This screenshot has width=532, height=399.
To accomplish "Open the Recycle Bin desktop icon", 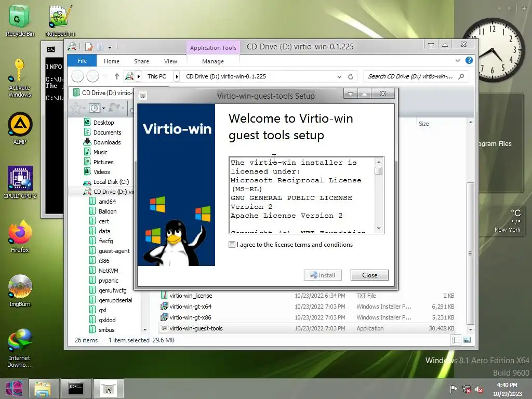I will pyautogui.click(x=19, y=21).
